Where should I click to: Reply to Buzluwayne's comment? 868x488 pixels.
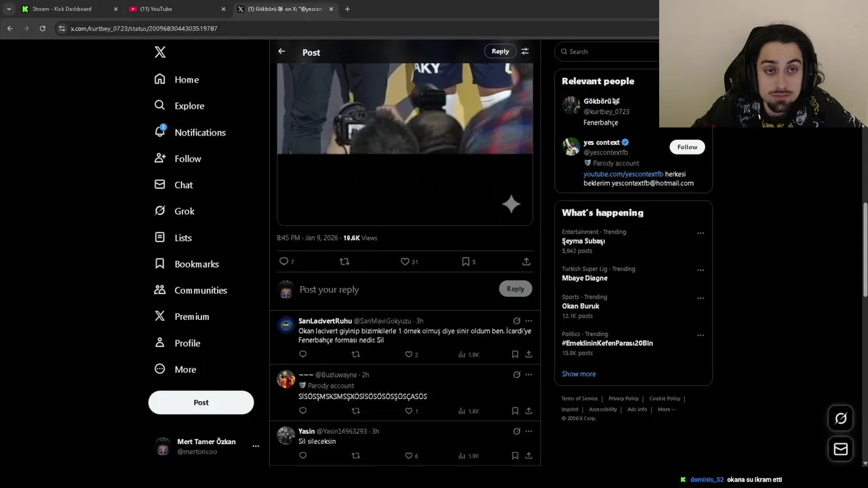pos(303,411)
